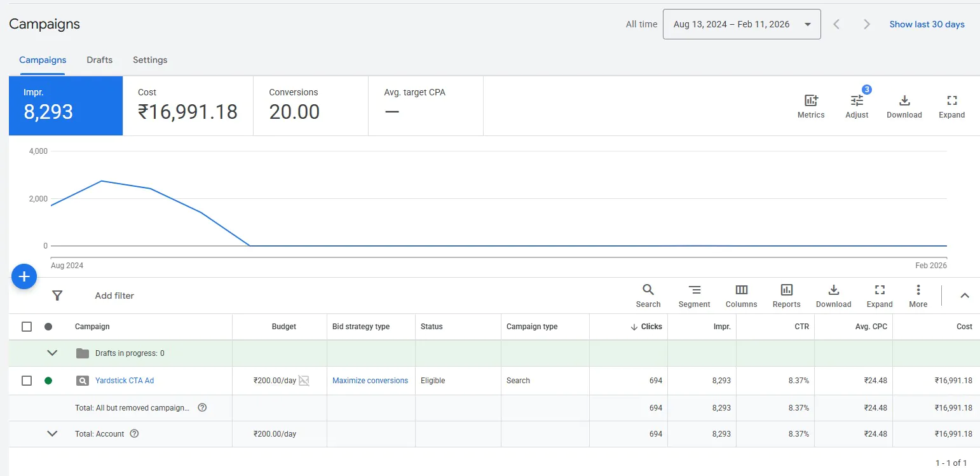Modify table Columns

[x=741, y=296]
